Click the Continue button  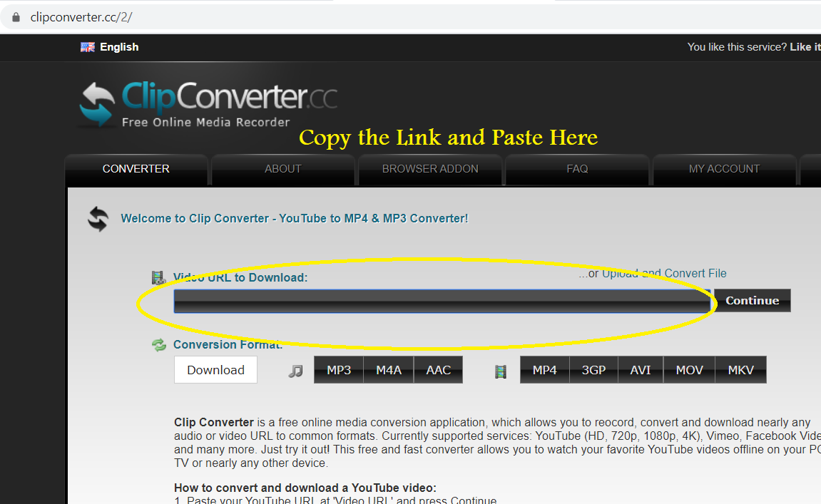pos(753,300)
